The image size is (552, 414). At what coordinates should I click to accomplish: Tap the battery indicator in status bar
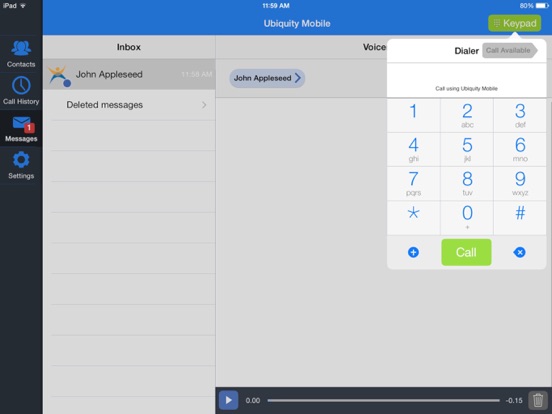(x=542, y=6)
